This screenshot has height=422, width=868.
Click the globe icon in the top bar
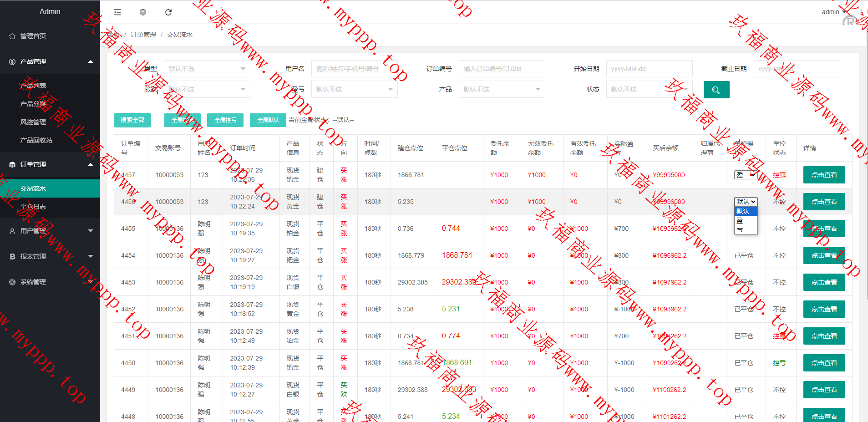(x=143, y=12)
